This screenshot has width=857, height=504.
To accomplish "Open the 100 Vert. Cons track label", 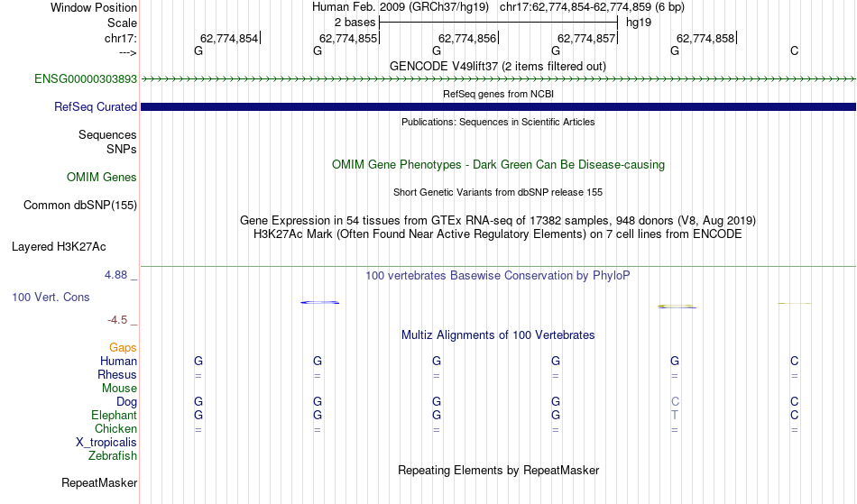I will [51, 297].
